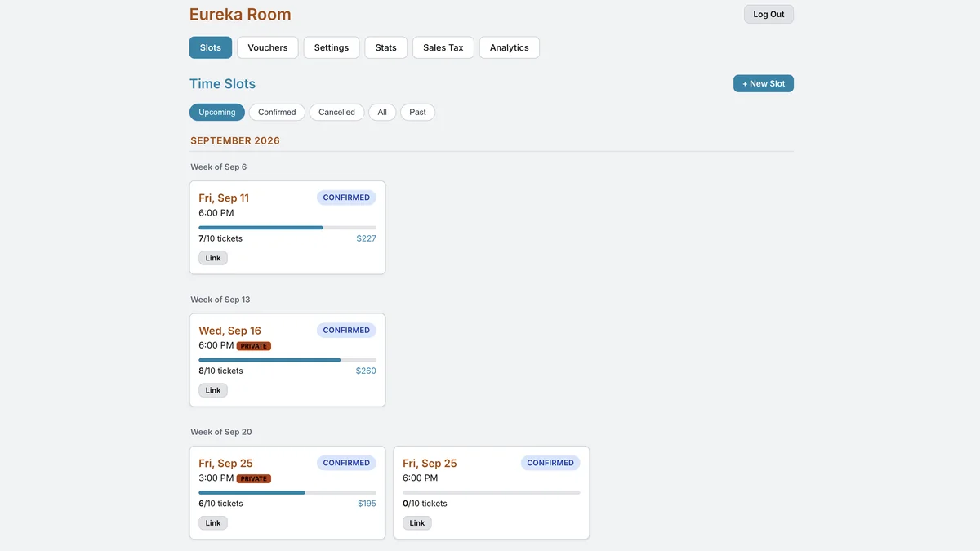View the Analytics tab
Viewport: 980px width, 551px height.
(510, 47)
